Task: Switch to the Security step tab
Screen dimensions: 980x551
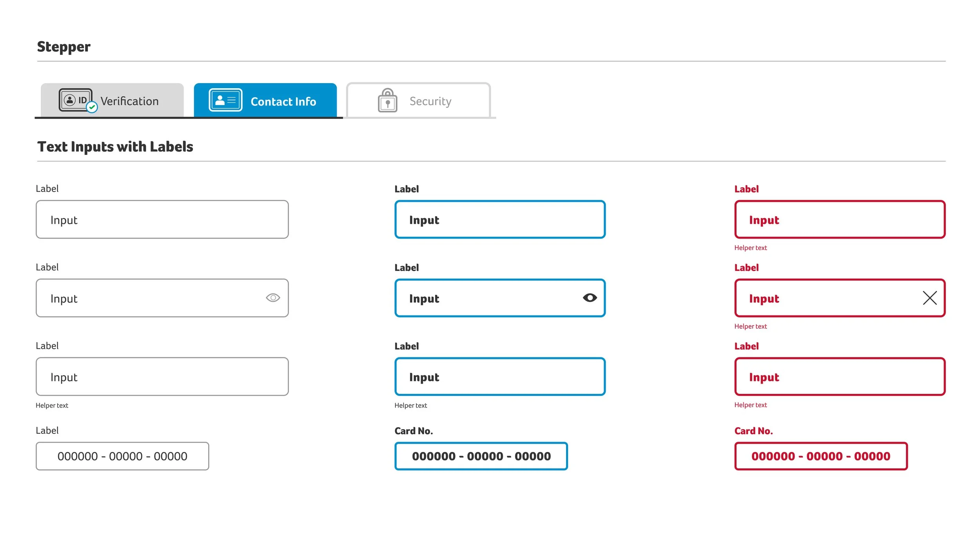Action: [x=418, y=100]
